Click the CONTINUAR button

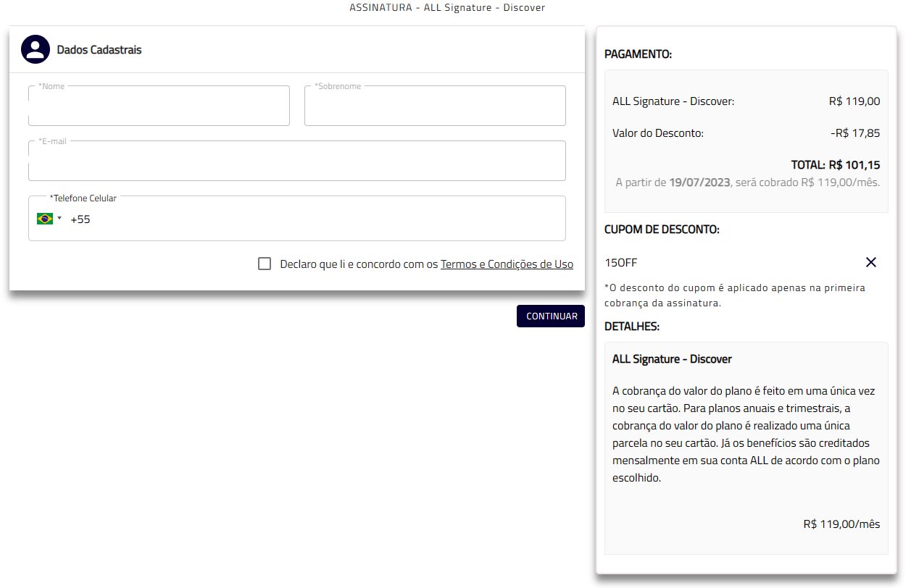click(551, 316)
